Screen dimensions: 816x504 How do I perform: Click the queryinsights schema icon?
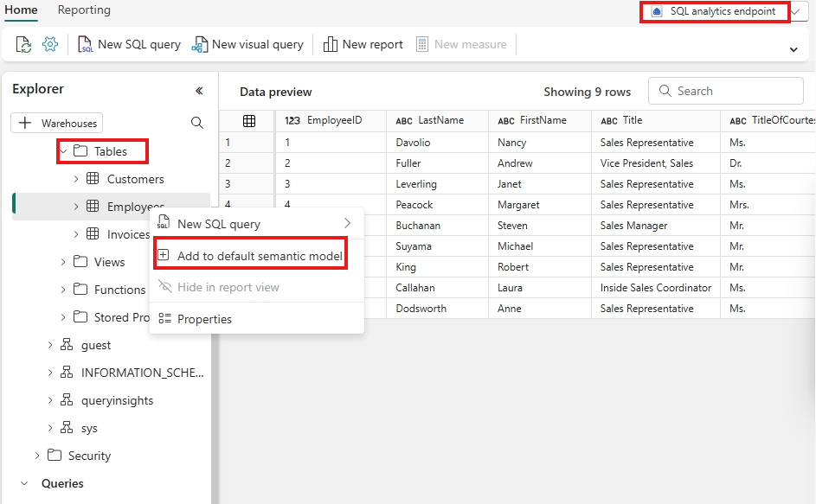click(67, 399)
